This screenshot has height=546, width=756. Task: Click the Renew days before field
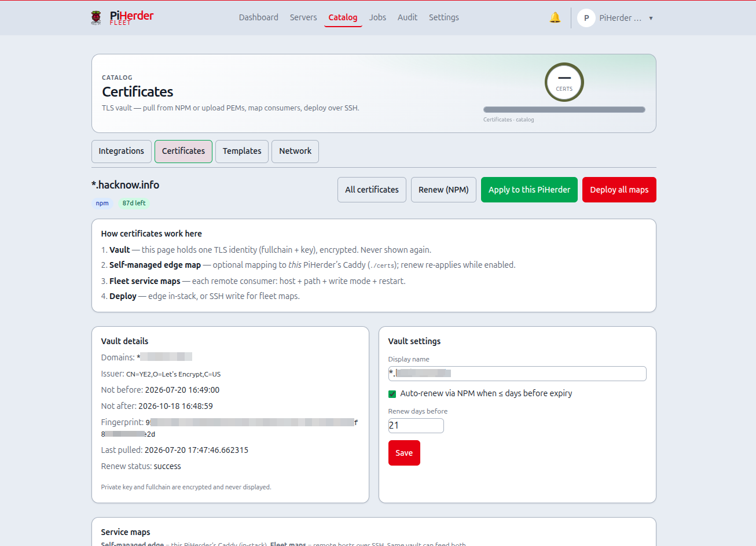416,426
